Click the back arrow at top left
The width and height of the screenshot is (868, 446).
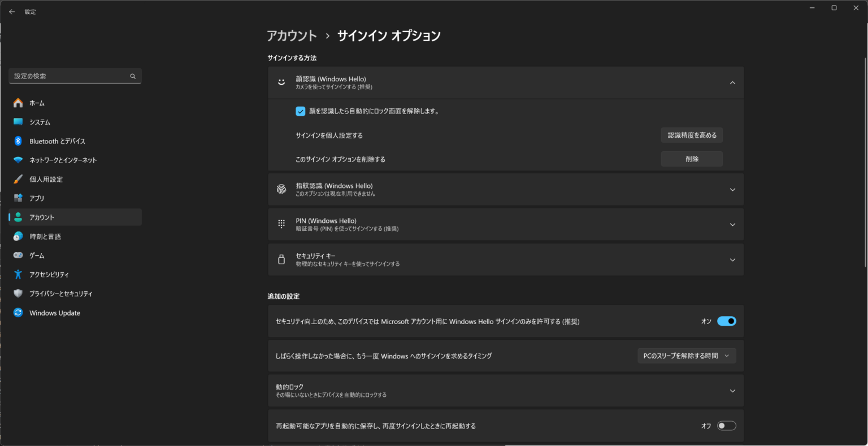(12, 11)
